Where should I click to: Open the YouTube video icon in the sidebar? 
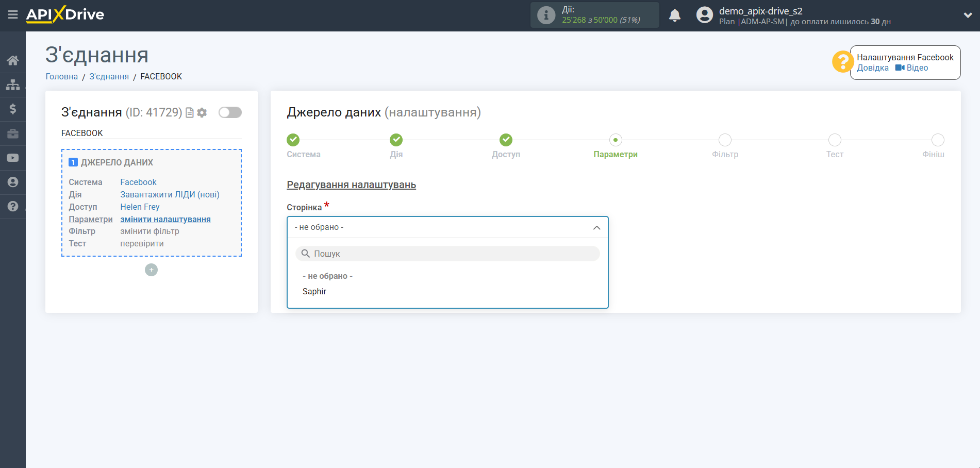(13, 158)
